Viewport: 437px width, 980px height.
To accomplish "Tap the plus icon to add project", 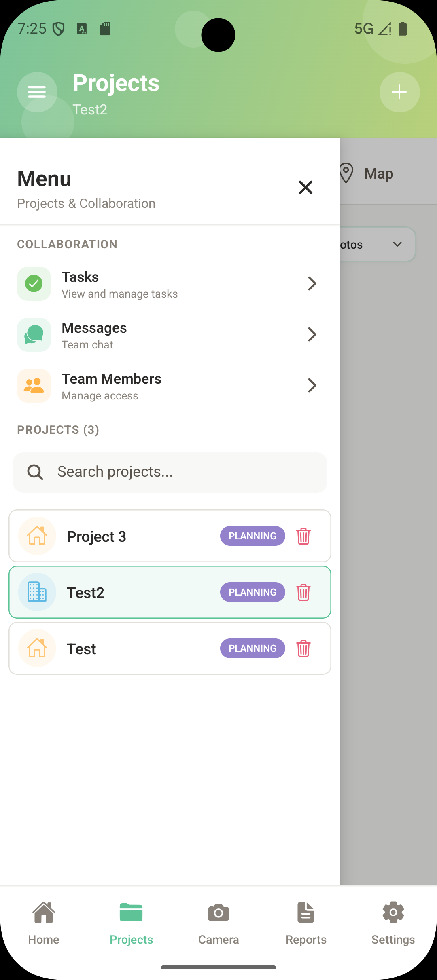I will click(x=399, y=92).
